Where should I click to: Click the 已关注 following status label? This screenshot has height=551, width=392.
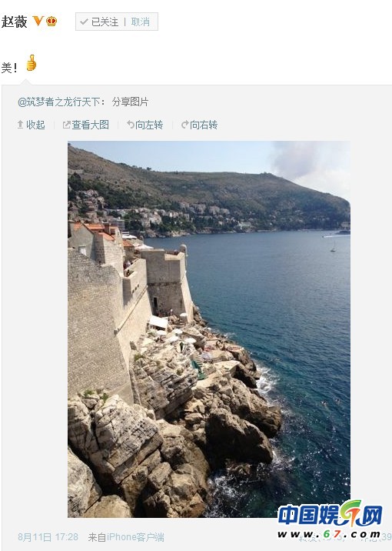click(105, 22)
